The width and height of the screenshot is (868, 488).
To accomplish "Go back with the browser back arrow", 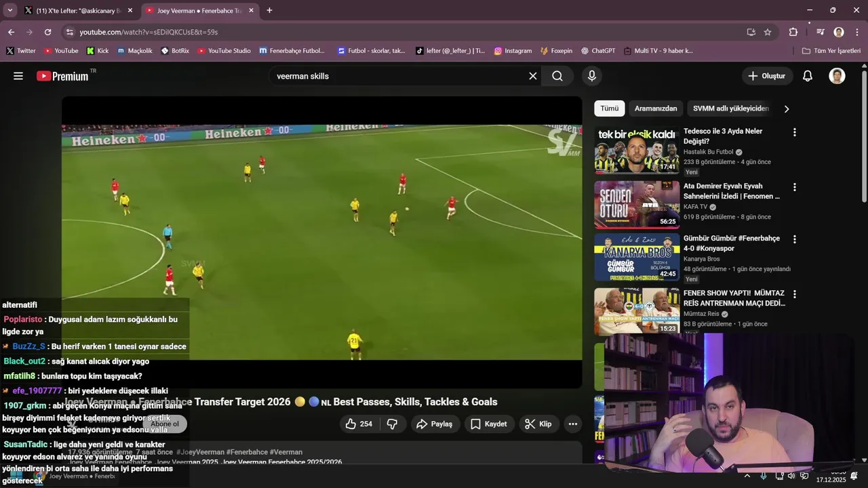I will 11,32.
